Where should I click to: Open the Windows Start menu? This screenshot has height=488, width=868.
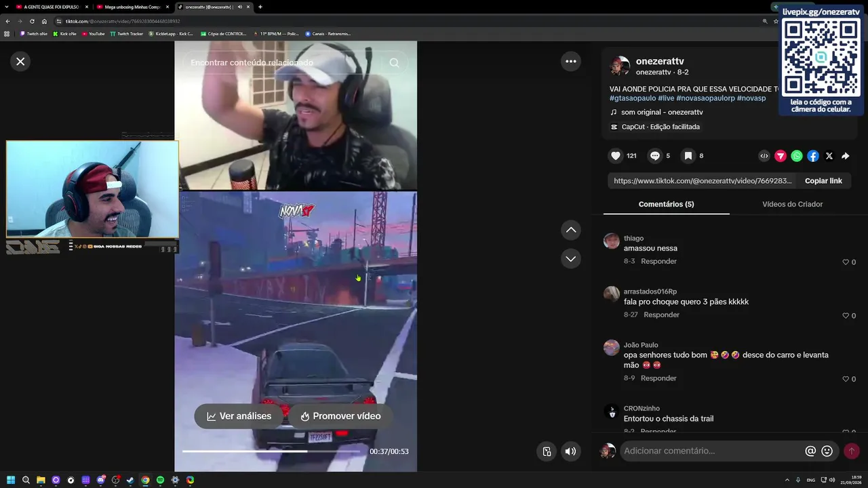[11, 480]
